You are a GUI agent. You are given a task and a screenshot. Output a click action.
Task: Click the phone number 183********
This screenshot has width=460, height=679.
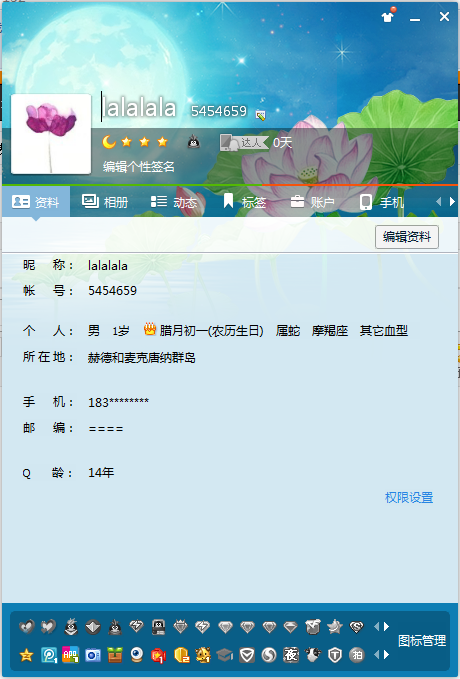coord(118,402)
